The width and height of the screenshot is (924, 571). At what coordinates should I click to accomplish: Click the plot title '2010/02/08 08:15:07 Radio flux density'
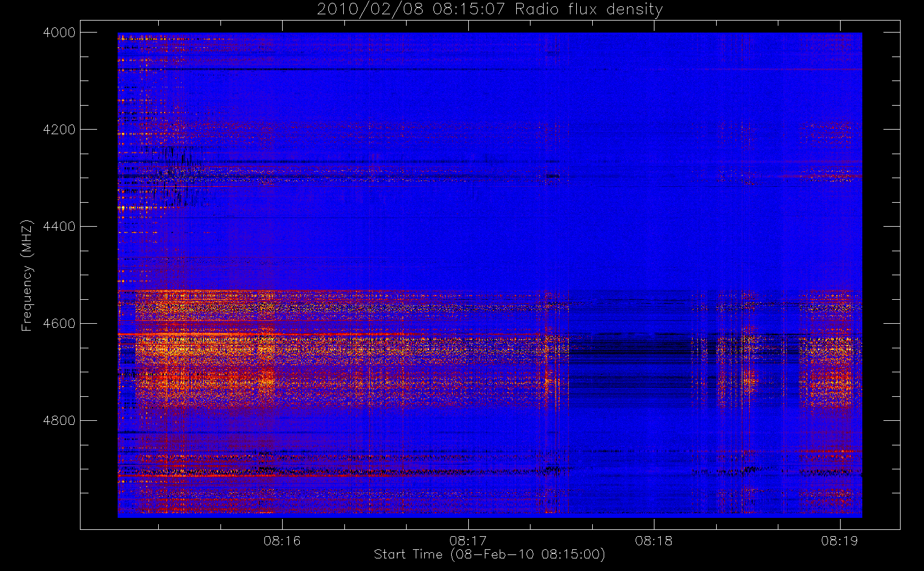[489, 10]
